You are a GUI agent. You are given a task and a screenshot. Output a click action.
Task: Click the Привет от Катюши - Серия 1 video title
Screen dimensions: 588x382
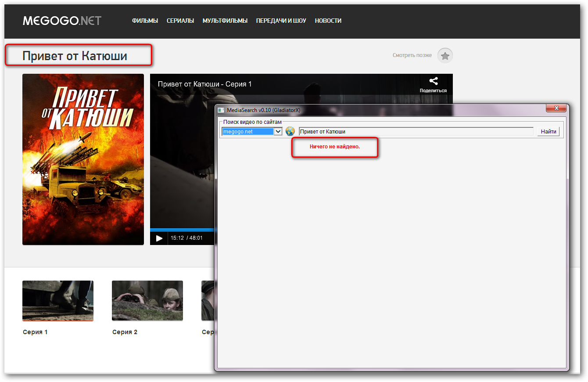coord(205,84)
